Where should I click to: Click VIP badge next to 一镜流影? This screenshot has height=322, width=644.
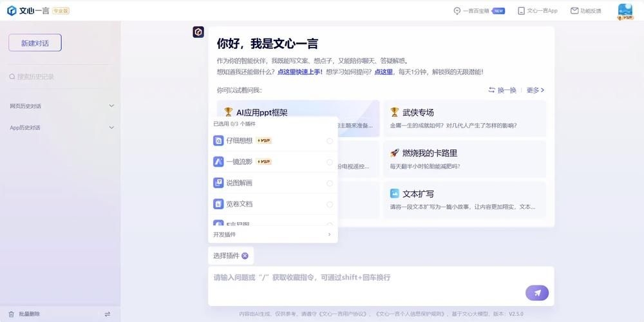pos(263,162)
